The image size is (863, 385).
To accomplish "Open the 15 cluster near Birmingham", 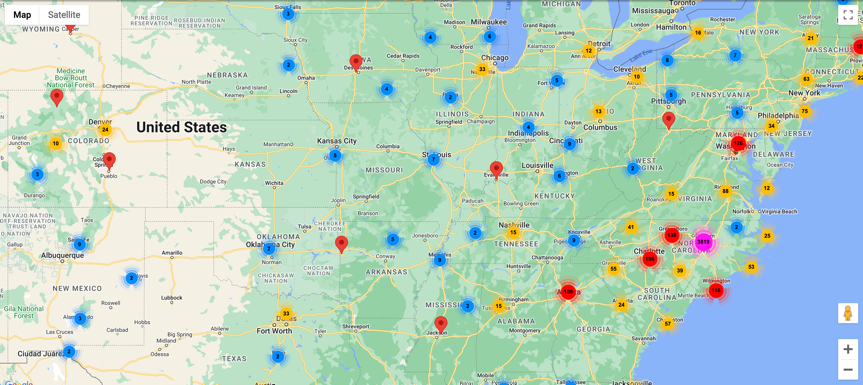I will click(499, 306).
